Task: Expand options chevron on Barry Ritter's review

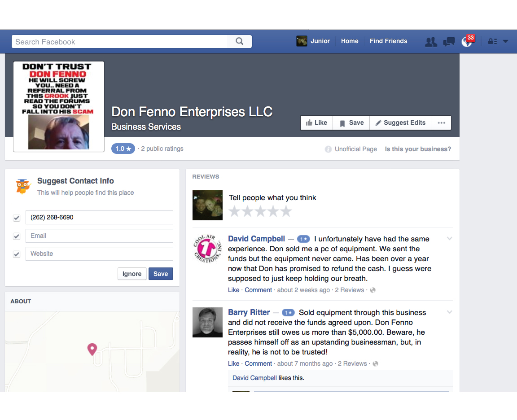Action: [x=449, y=312]
